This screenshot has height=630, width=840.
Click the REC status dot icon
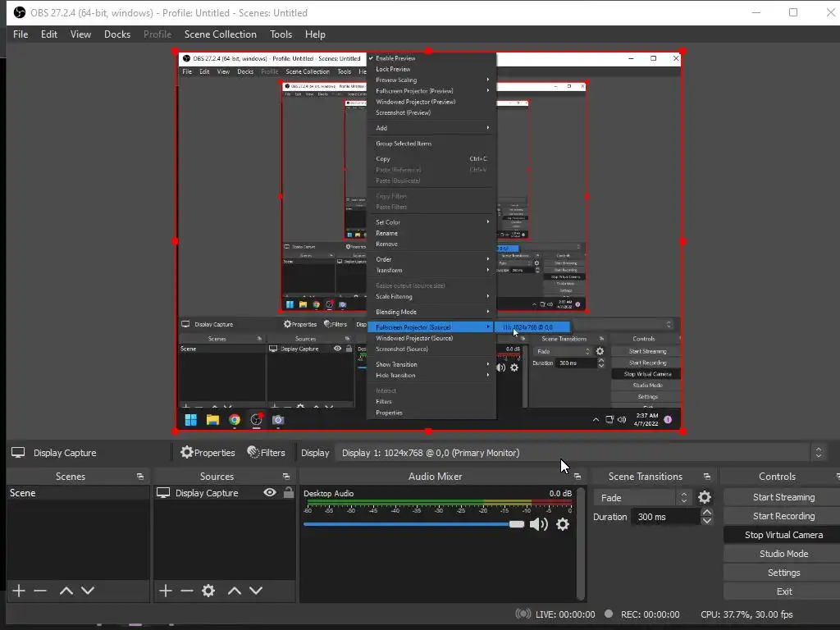click(x=609, y=614)
